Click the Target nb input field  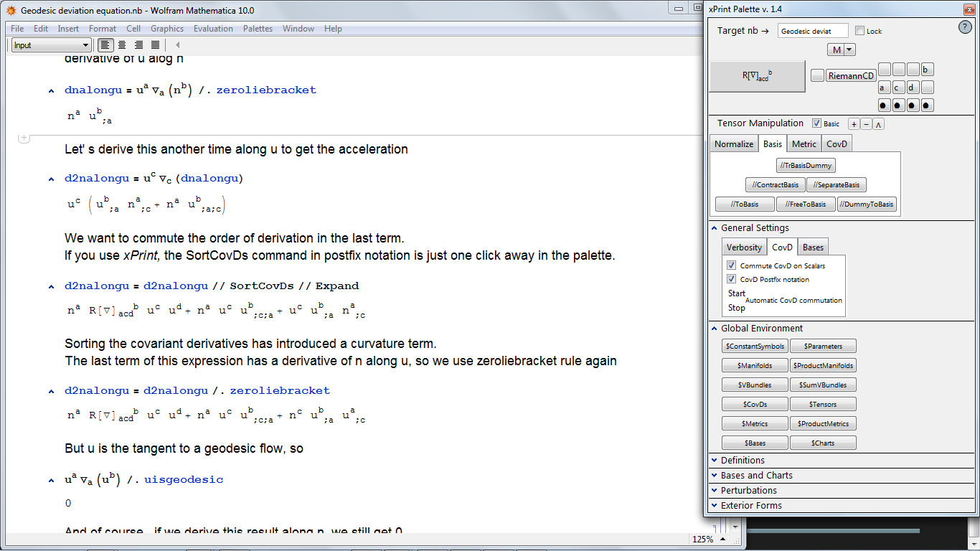813,31
